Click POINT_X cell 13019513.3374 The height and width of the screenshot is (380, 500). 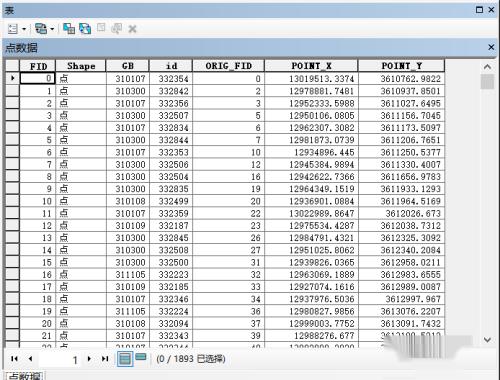(311, 79)
